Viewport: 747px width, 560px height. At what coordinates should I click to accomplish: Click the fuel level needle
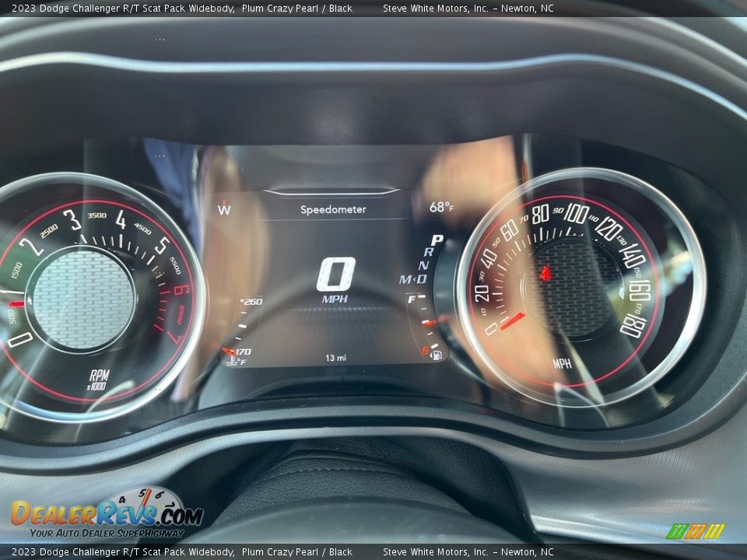click(429, 324)
